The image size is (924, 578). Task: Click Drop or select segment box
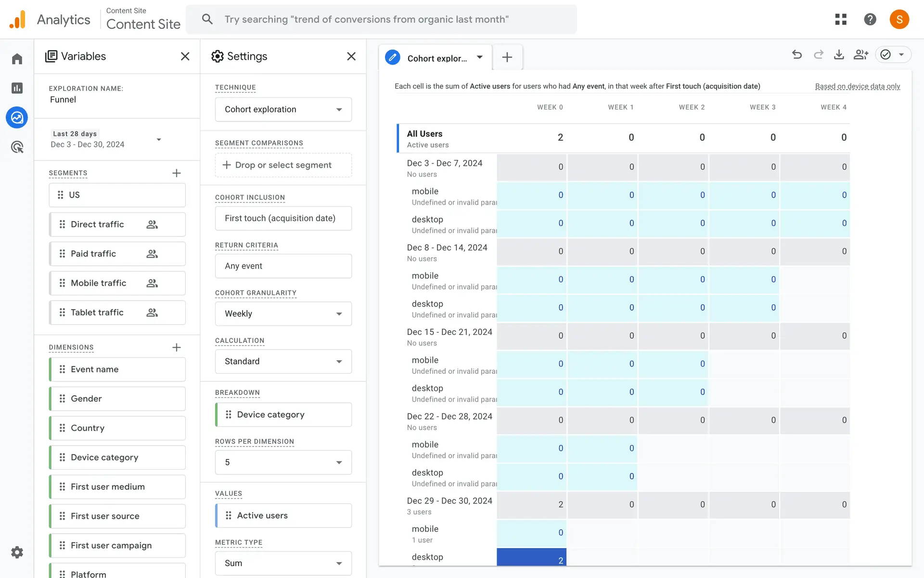[283, 165]
